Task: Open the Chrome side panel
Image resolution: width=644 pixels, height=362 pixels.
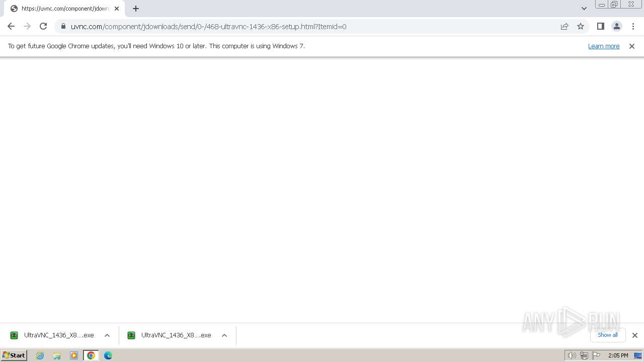Action: (x=600, y=26)
